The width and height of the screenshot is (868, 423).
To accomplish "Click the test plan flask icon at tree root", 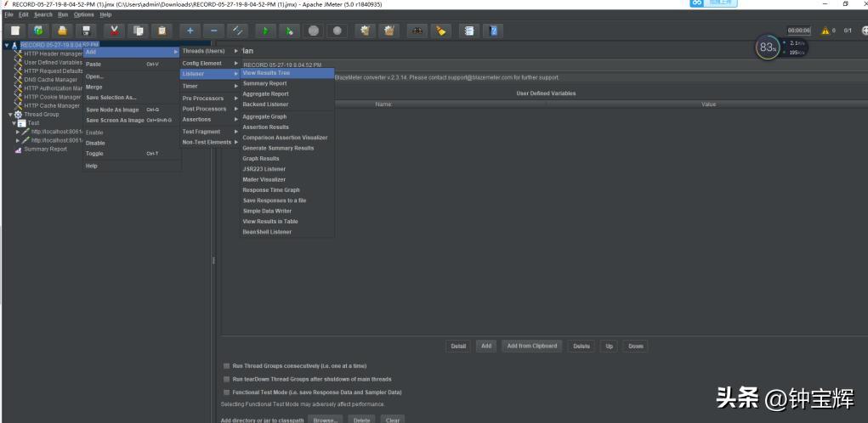I will pyautogui.click(x=14, y=45).
